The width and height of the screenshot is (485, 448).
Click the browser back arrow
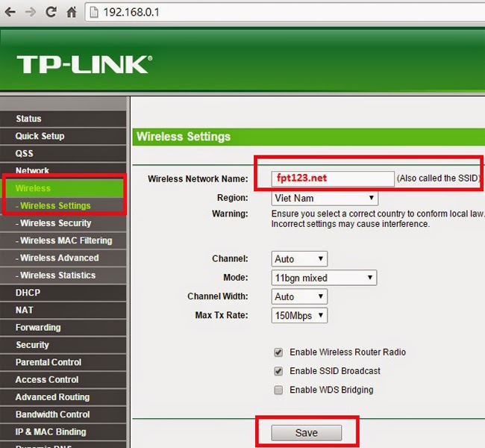click(x=10, y=12)
